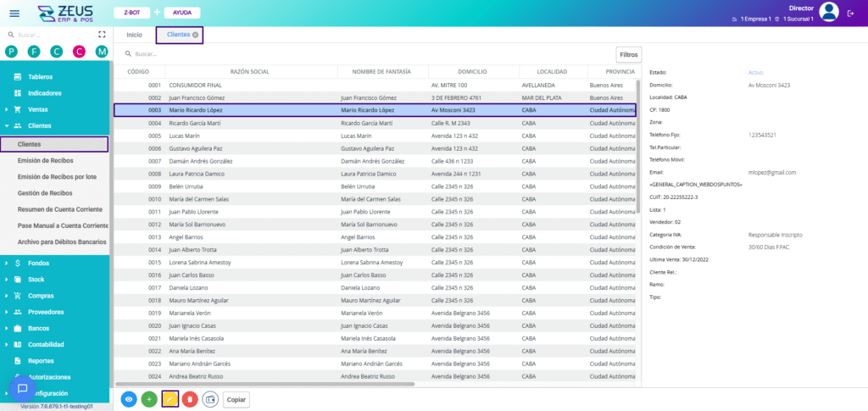Click the logout icon in header

(x=852, y=13)
